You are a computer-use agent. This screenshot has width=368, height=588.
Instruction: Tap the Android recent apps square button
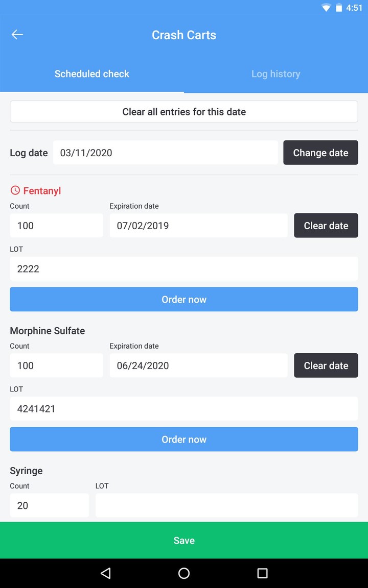[x=262, y=573]
